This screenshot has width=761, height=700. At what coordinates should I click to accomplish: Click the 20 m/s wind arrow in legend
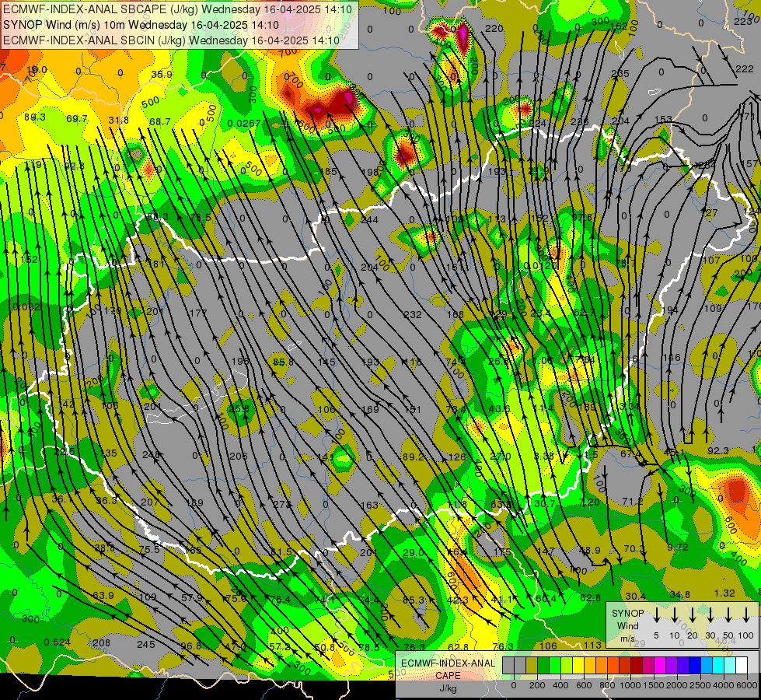click(x=693, y=614)
